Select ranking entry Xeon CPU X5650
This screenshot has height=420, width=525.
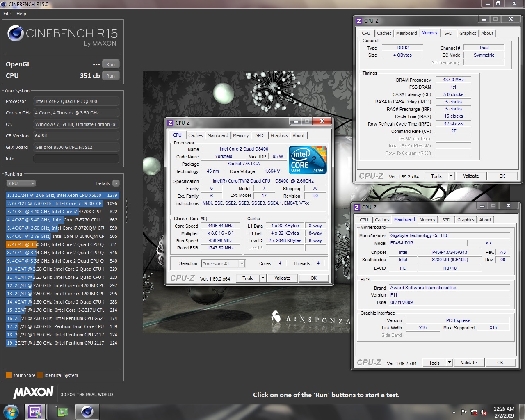(62, 195)
